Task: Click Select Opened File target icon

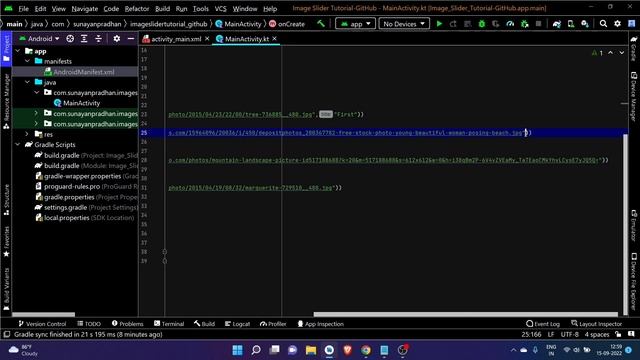Action: pyautogui.click(x=70, y=38)
